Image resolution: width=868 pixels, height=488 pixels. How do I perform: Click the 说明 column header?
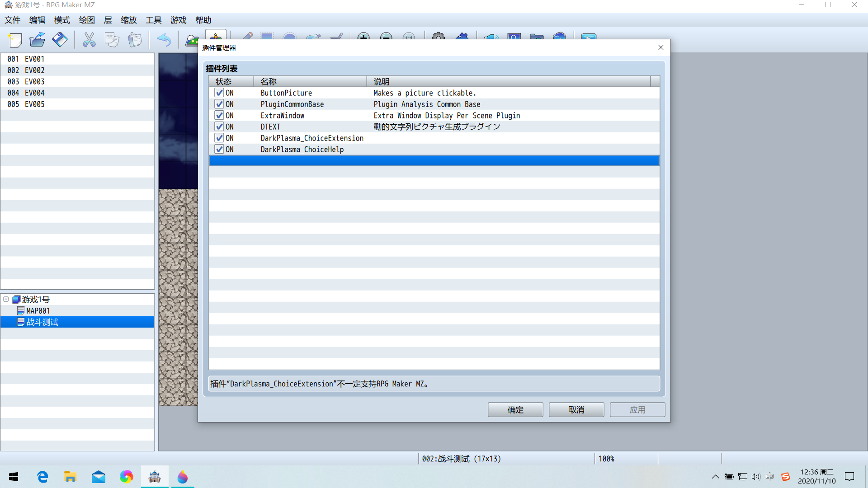(509, 81)
